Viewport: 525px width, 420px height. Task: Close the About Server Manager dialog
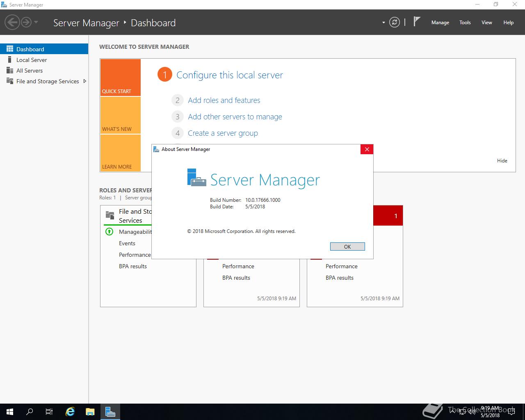pos(367,149)
